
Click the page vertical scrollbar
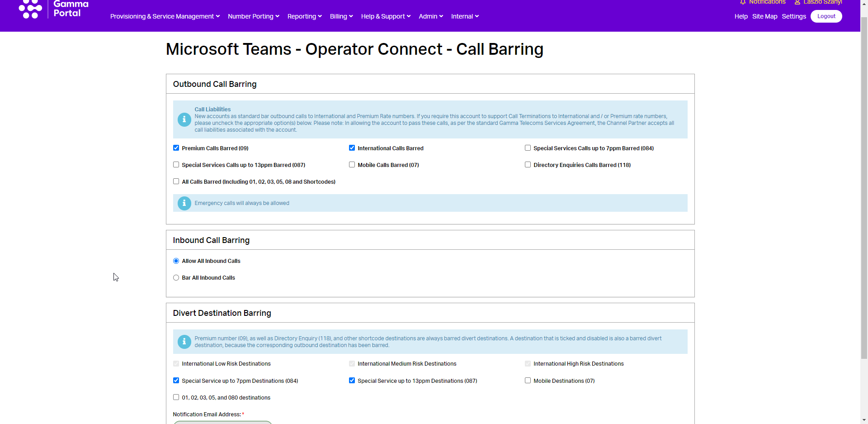point(864,188)
